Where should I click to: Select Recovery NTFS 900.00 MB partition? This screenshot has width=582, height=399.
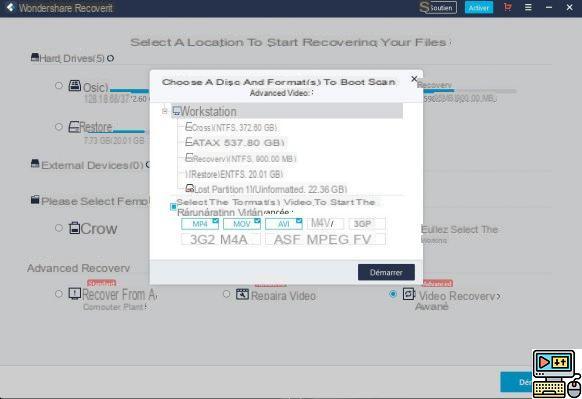point(241,158)
